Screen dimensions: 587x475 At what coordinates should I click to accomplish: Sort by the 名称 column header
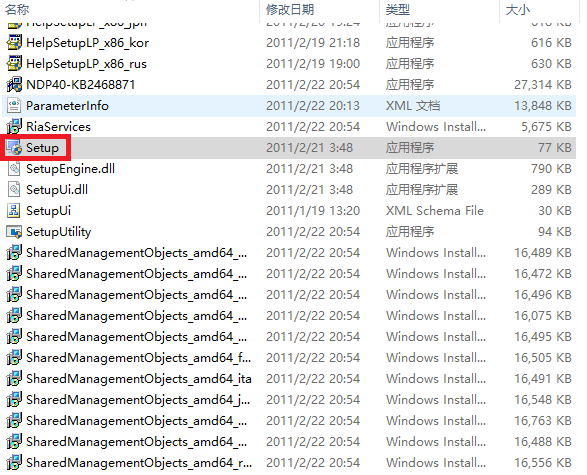(17, 9)
